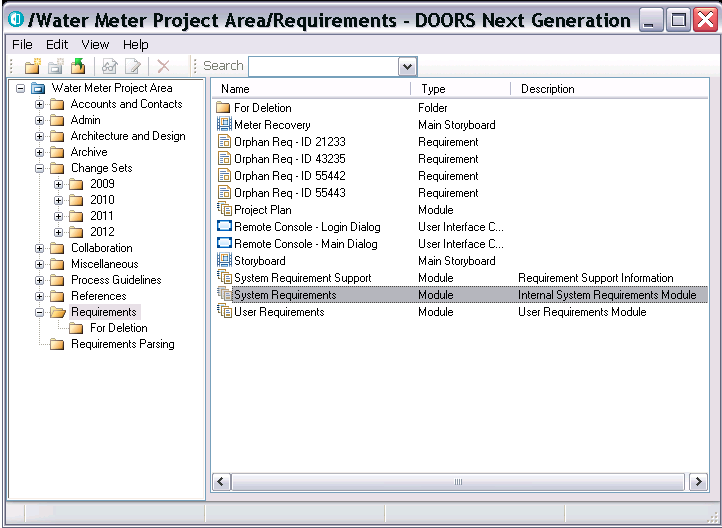Viewport: 722px width, 528px height.
Task: Click the horizontal scrollbar right arrow
Action: coord(699,482)
